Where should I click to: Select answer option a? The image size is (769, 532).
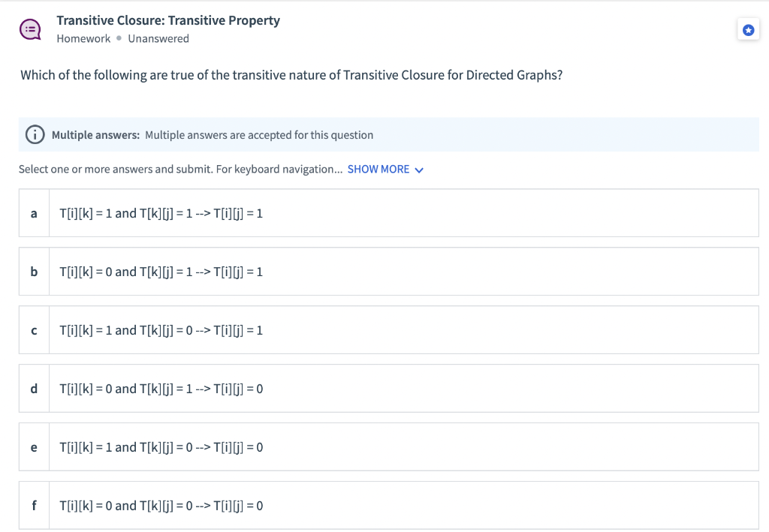pos(389,213)
